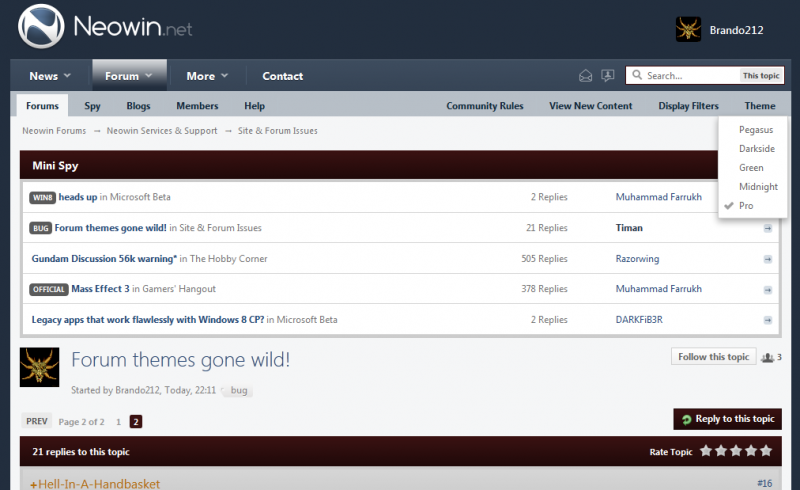Click Reply to this topic button
The width and height of the screenshot is (800, 490).
pyautogui.click(x=728, y=419)
